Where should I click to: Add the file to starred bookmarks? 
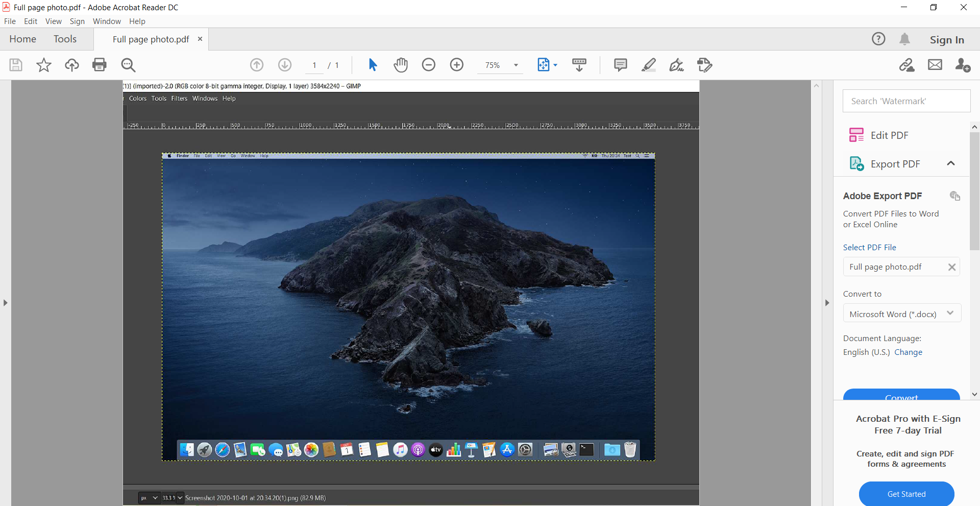(44, 65)
